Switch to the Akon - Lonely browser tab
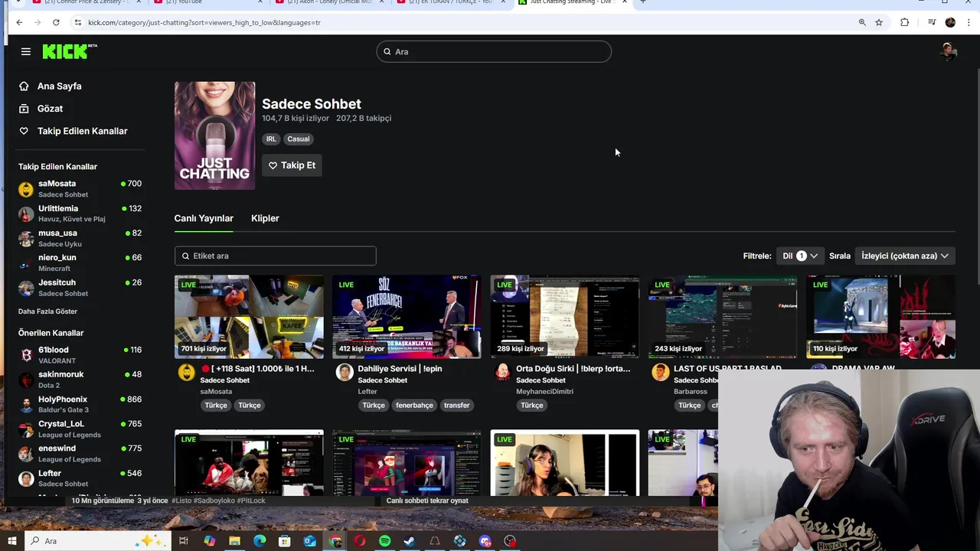Image resolution: width=980 pixels, height=551 pixels. click(x=329, y=2)
